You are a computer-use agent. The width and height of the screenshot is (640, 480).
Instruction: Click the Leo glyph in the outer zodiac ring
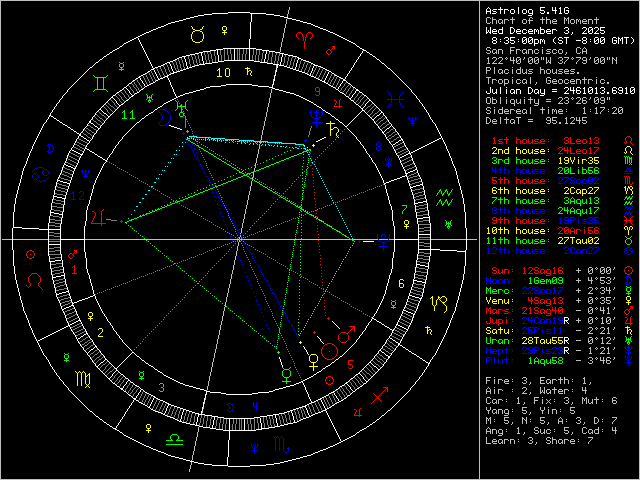pos(35,282)
